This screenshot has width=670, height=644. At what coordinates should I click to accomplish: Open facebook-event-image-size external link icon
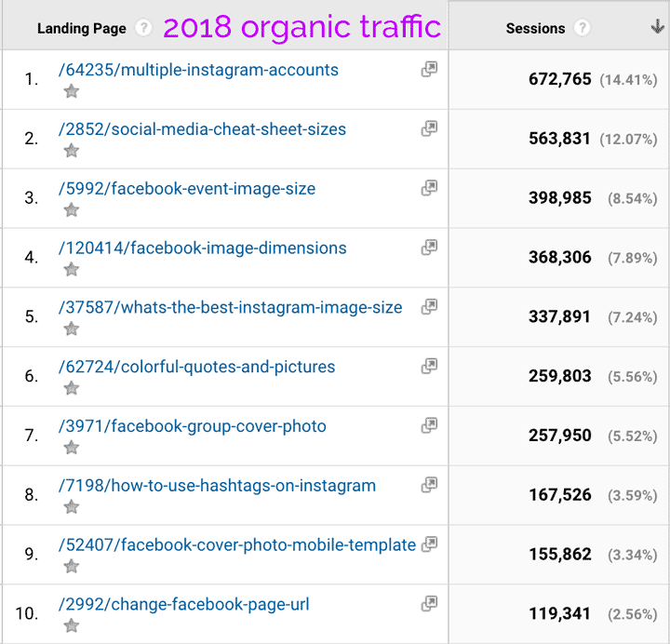(x=429, y=188)
